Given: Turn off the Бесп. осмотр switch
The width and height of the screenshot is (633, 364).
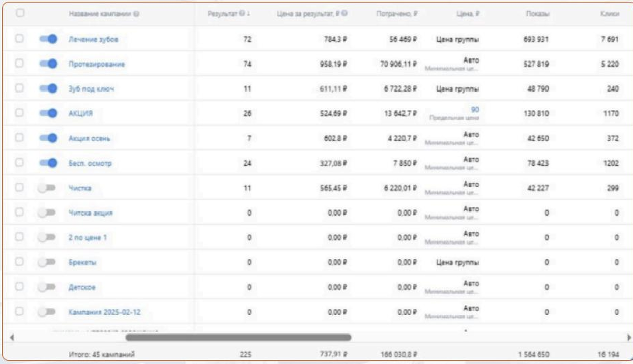Looking at the screenshot, I should coord(48,163).
